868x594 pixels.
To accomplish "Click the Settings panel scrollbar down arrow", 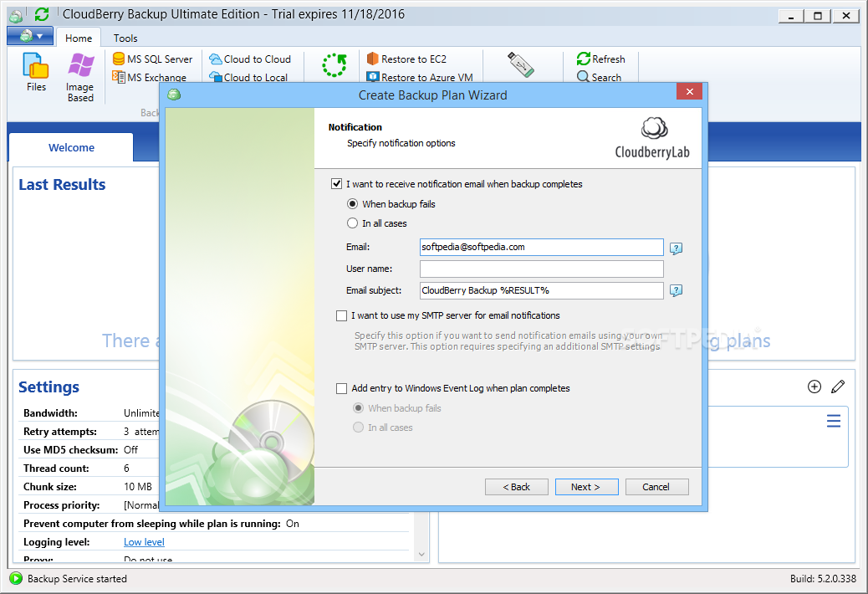I will pos(421,554).
